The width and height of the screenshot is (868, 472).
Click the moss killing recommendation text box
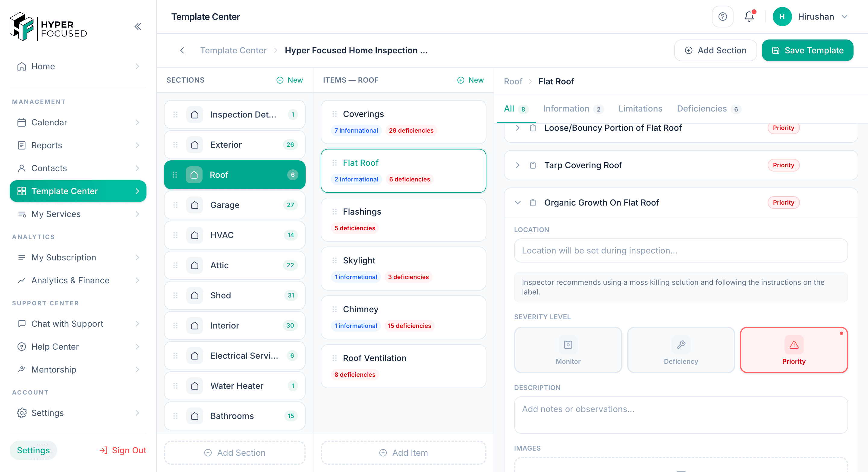coord(681,287)
